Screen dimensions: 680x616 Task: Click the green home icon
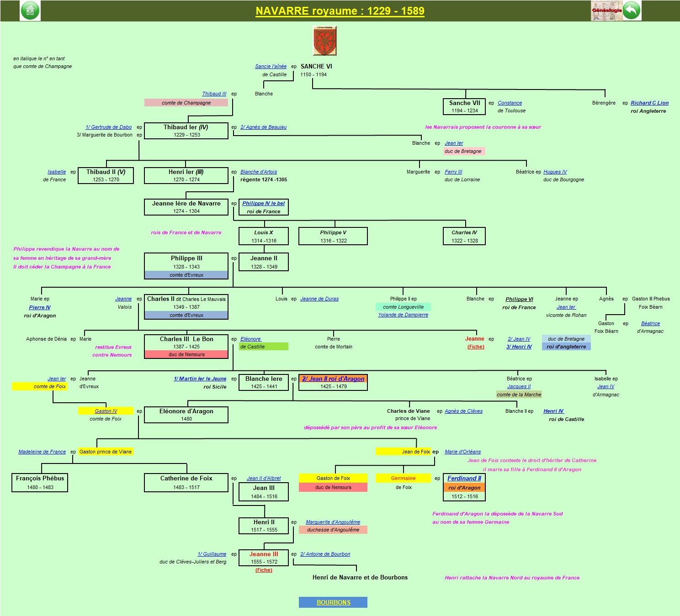pyautogui.click(x=30, y=11)
